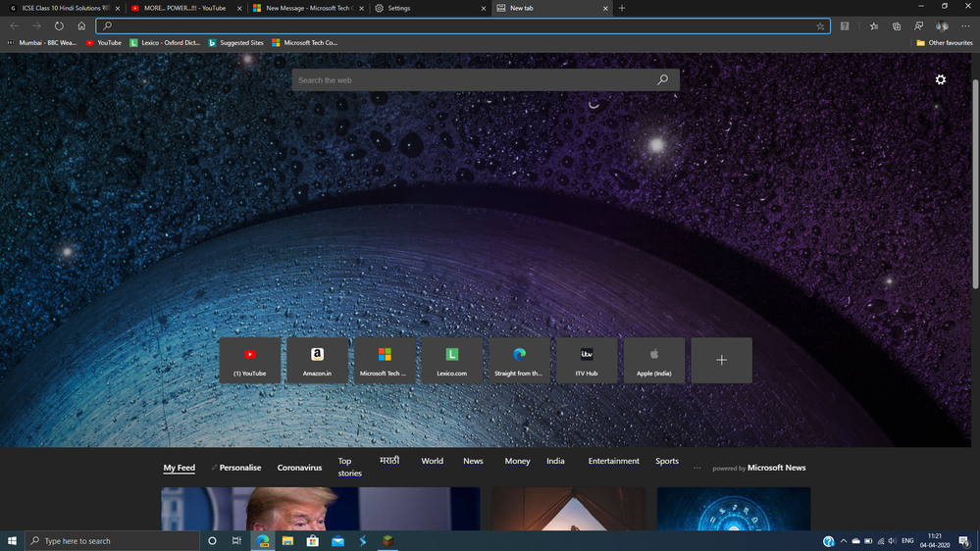Click the browser Refresh button
This screenshot has width=980, height=551.
(x=59, y=26)
